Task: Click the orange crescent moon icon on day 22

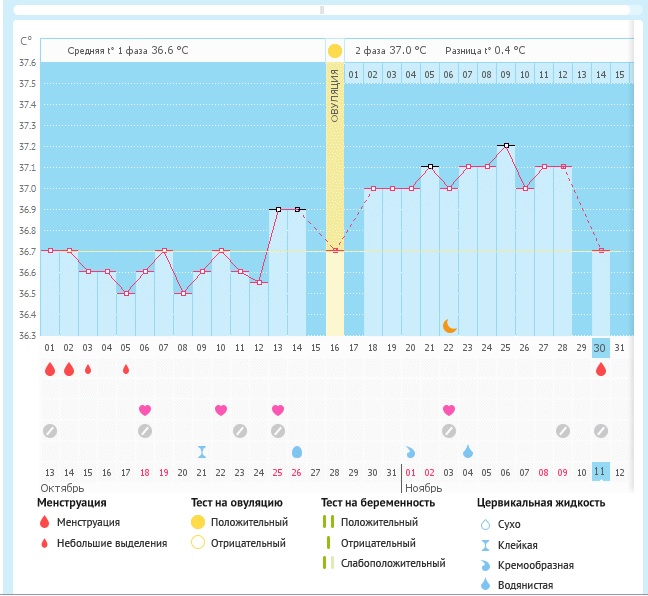Action: click(x=449, y=325)
